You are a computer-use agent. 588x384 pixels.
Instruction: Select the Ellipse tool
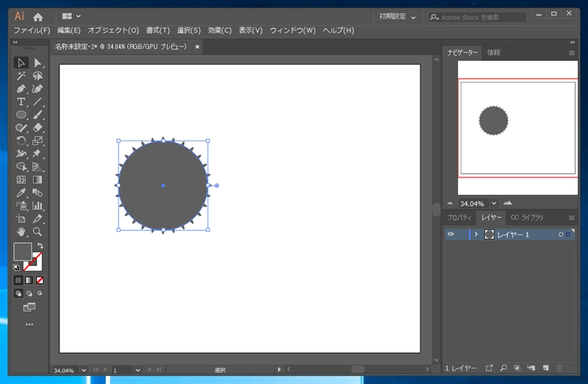click(21, 115)
